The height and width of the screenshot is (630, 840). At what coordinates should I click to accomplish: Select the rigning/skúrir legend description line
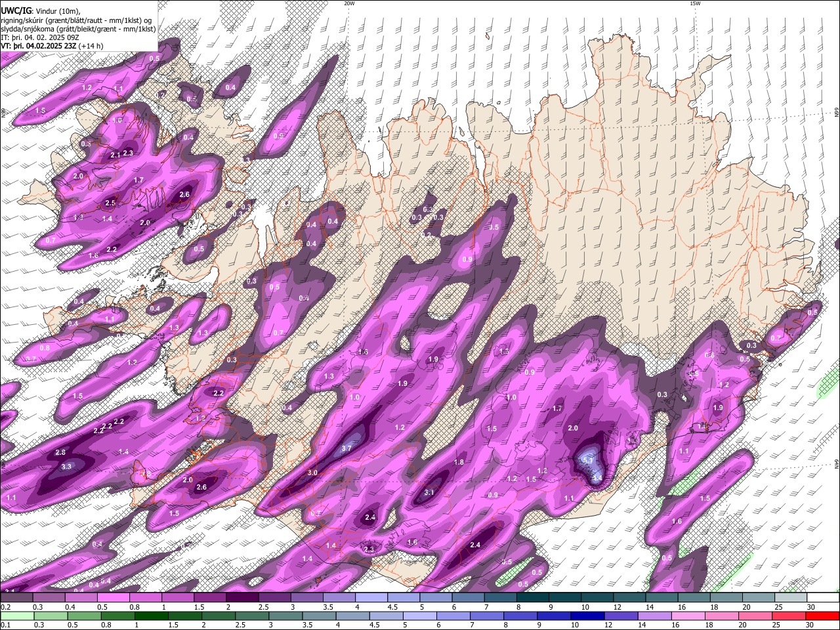[76, 20]
